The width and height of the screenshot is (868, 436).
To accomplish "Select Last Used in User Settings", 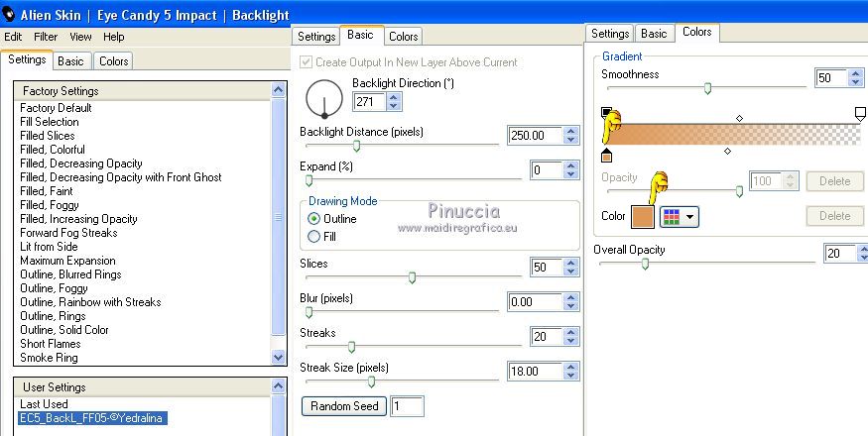I will click(x=44, y=404).
